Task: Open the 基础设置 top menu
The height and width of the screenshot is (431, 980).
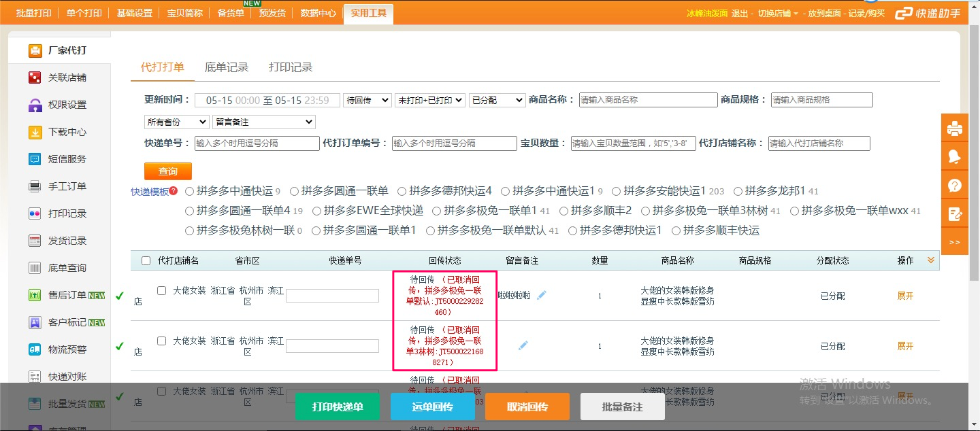Action: point(134,13)
